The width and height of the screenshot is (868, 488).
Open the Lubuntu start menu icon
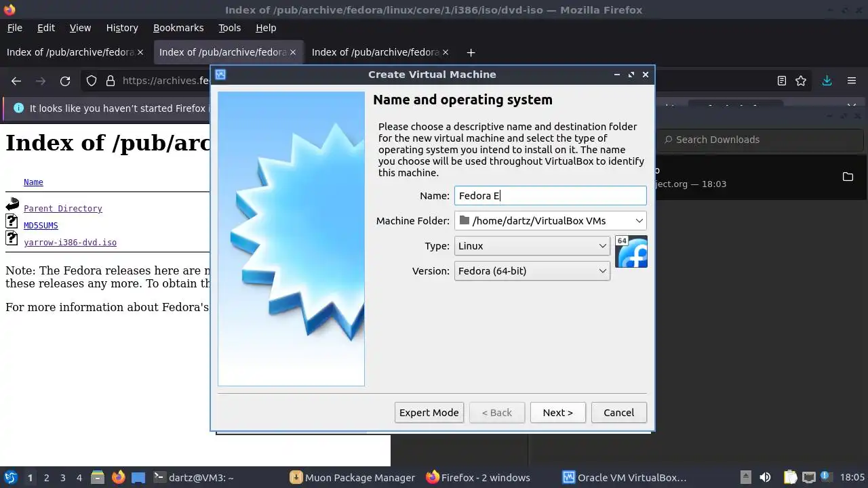click(10, 477)
